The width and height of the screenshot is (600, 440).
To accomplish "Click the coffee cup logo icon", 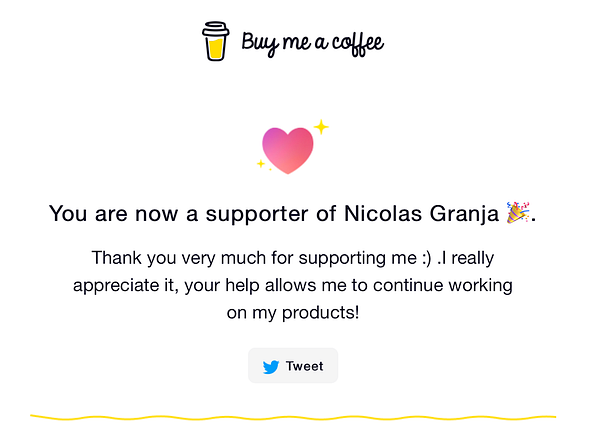I will tap(216, 42).
